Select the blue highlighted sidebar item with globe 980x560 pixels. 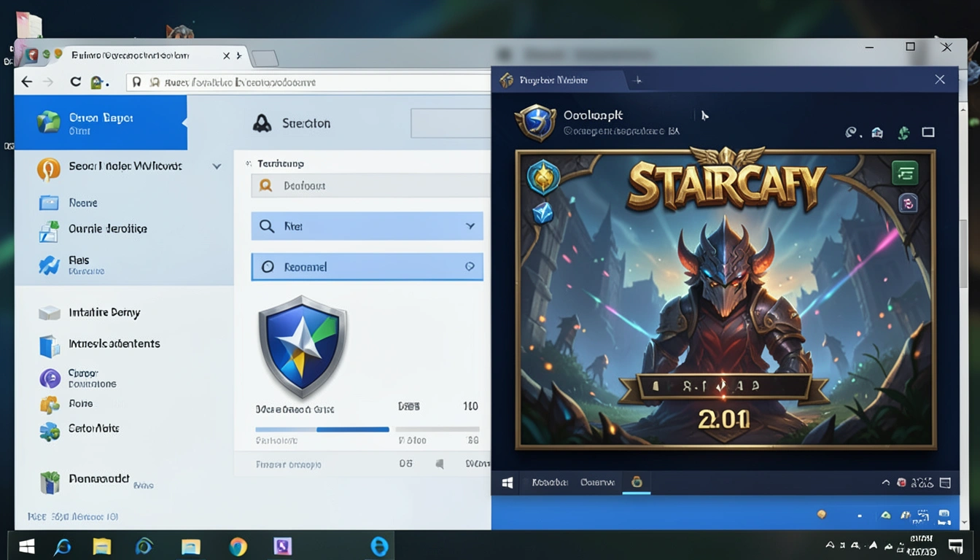point(101,123)
